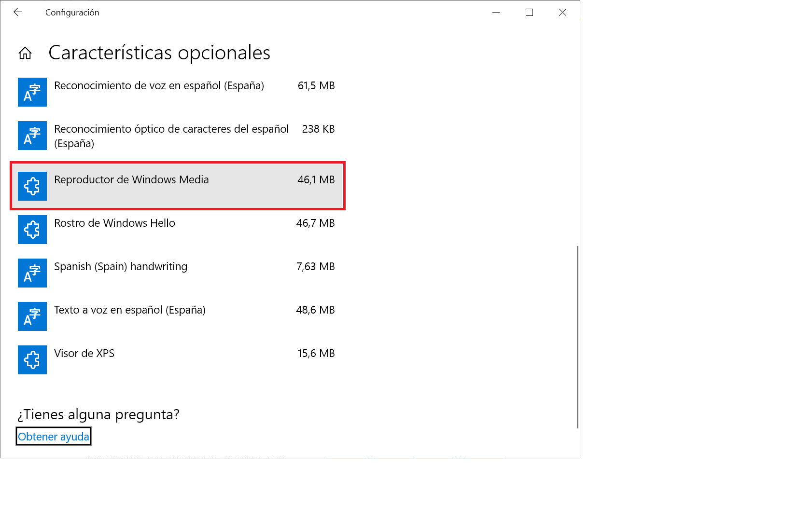Click the 15,6 MB size value
Viewport: 812px width, 521px height.
tap(316, 354)
